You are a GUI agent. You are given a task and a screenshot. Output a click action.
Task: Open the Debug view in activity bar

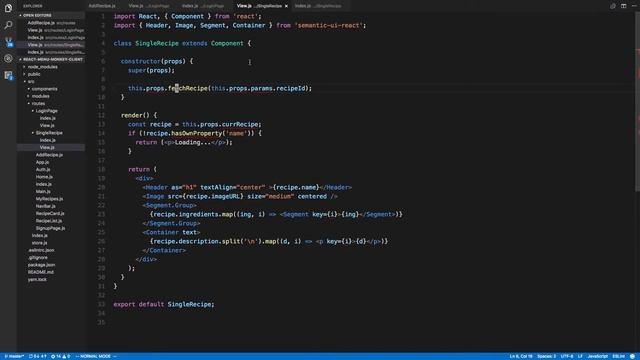pos(8,58)
